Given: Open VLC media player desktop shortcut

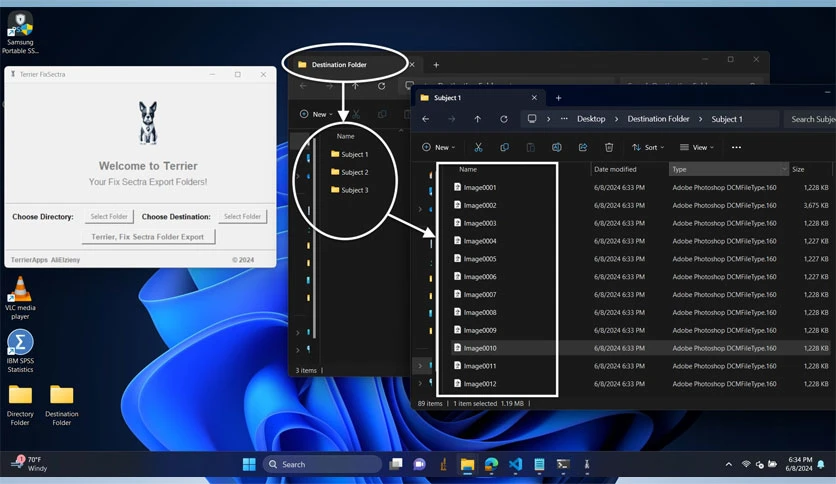Looking at the screenshot, I should coord(20,299).
